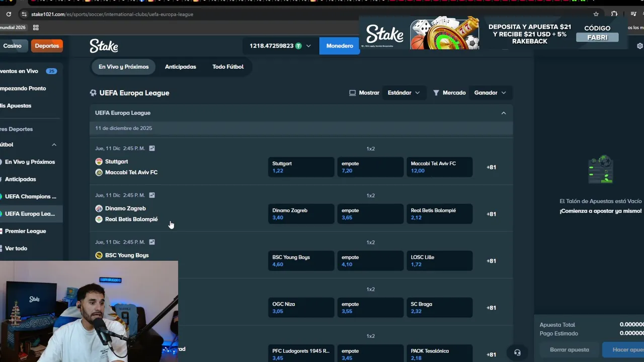Click the Stuttgart team crest
Screen dimensions: 644x362
click(x=99, y=161)
